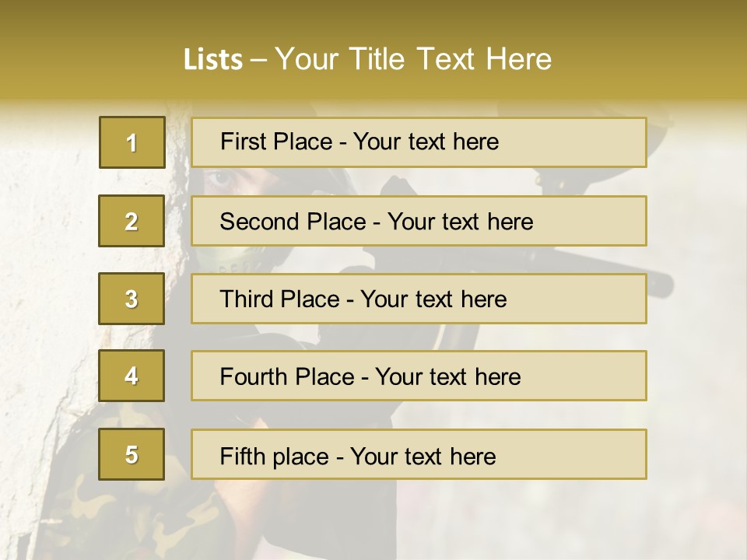Viewport: 747px width, 560px height.
Task: Select Third Place text bar
Action: (x=419, y=299)
